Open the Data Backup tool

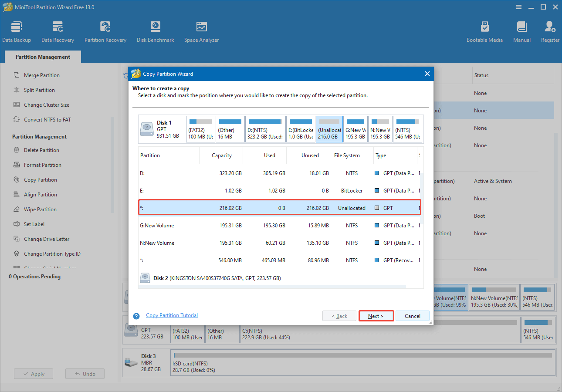[x=17, y=30]
